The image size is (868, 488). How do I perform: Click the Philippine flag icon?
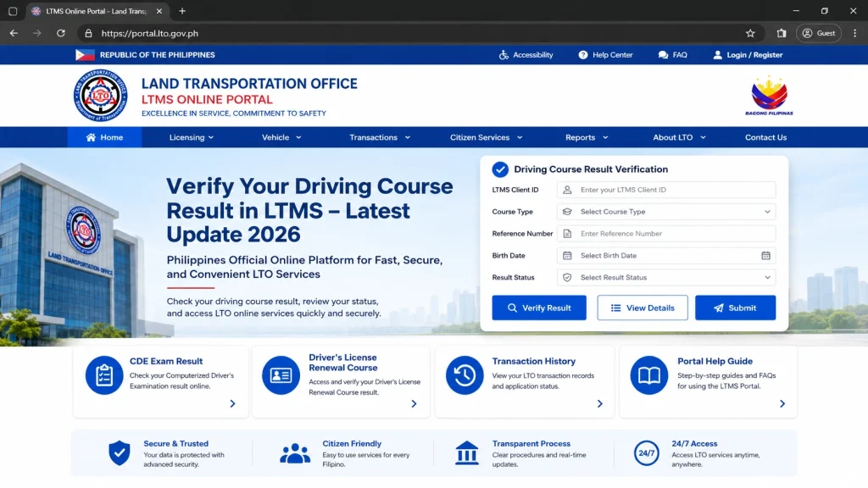tap(85, 55)
